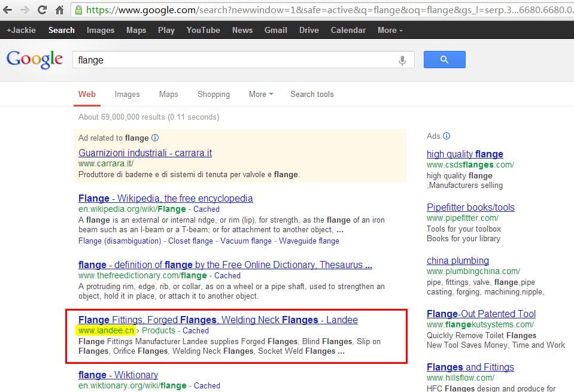This screenshot has height=392, width=574.
Task: Click the Google logo
Action: 35,59
